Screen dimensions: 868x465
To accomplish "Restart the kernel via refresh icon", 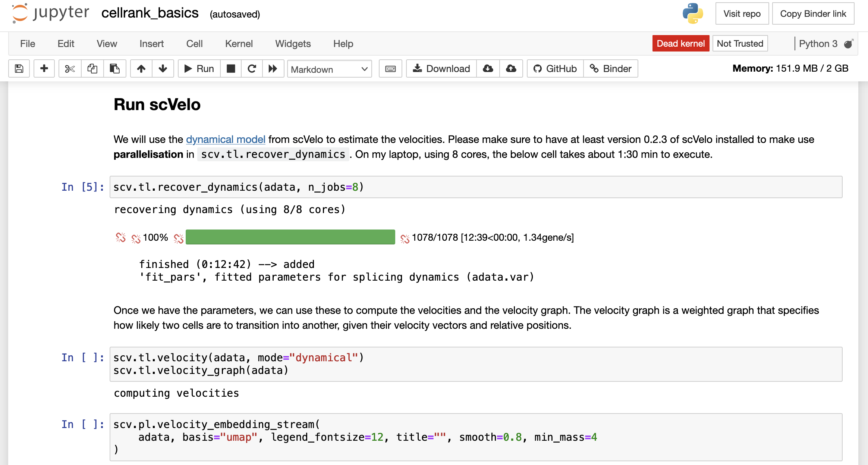I will click(x=252, y=69).
